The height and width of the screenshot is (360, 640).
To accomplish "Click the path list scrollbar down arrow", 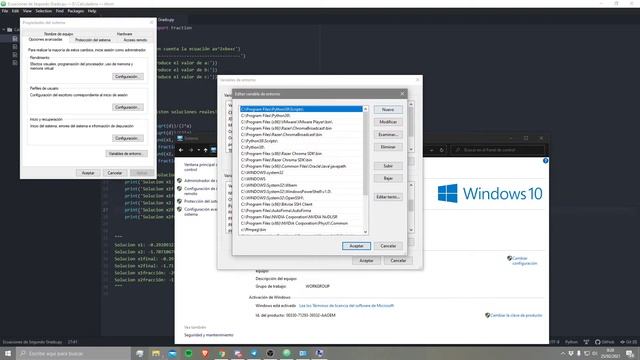I will 365,232.
